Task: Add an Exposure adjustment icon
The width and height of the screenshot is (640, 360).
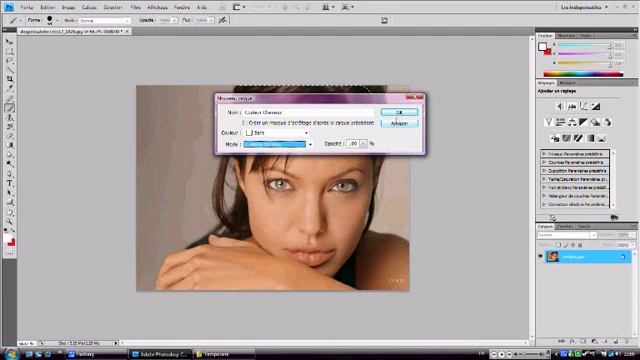Action: pyautogui.click(x=596, y=107)
